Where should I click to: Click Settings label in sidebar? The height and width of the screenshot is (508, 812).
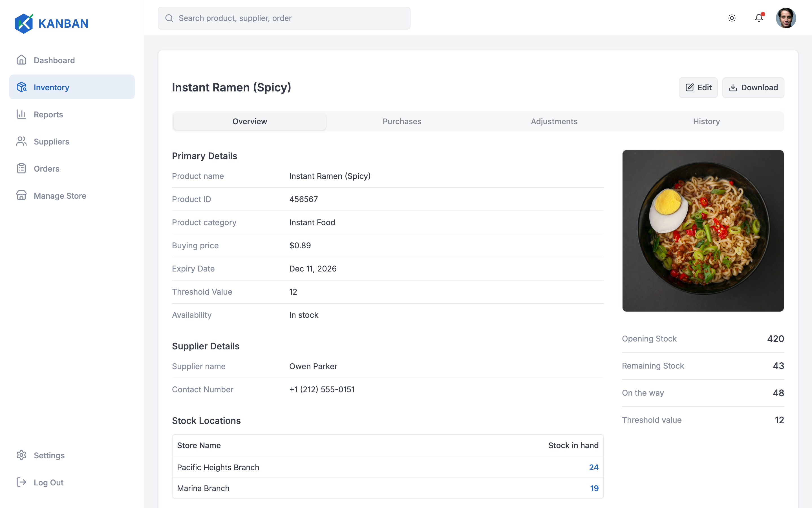49,456
